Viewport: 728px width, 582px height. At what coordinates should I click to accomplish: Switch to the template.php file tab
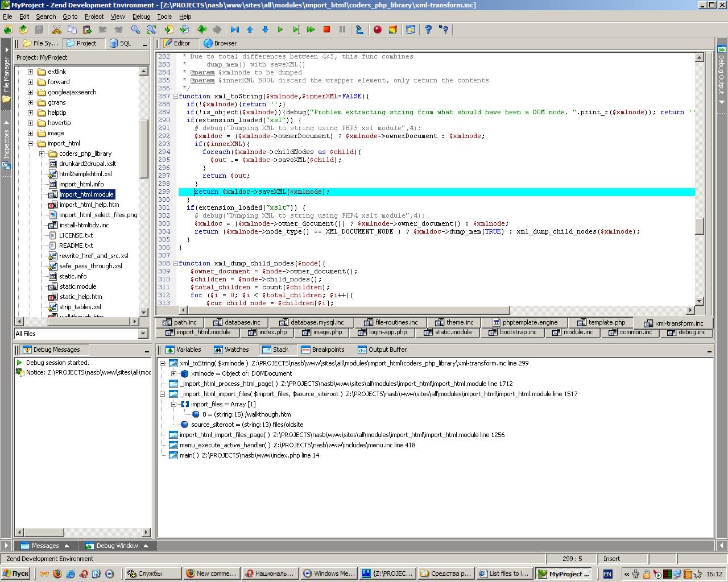(x=601, y=322)
